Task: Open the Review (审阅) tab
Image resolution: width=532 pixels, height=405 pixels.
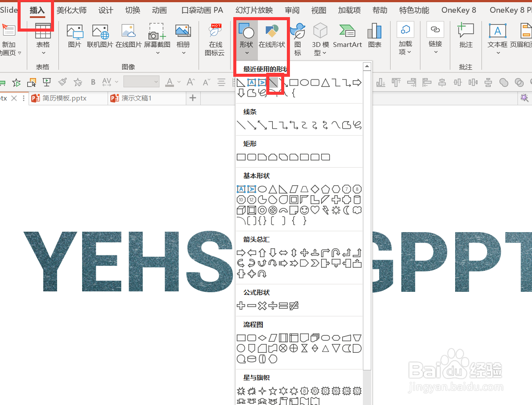Action: tap(292, 10)
